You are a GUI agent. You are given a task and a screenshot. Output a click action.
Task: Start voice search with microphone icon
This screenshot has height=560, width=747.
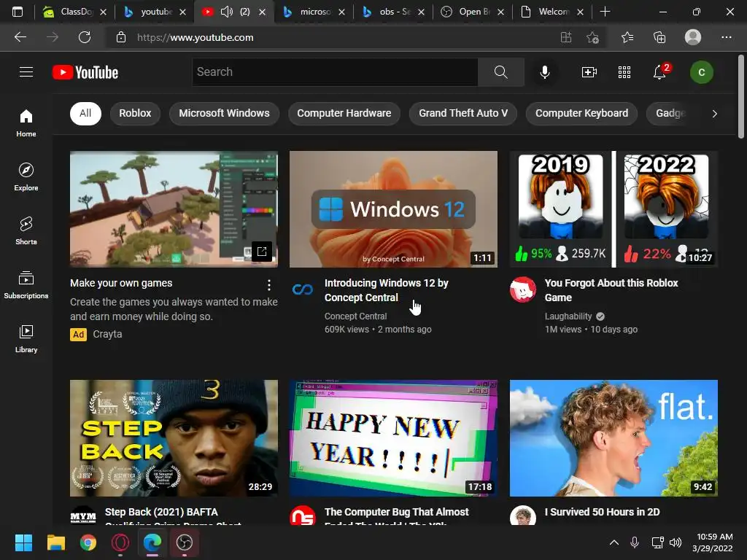tap(544, 72)
